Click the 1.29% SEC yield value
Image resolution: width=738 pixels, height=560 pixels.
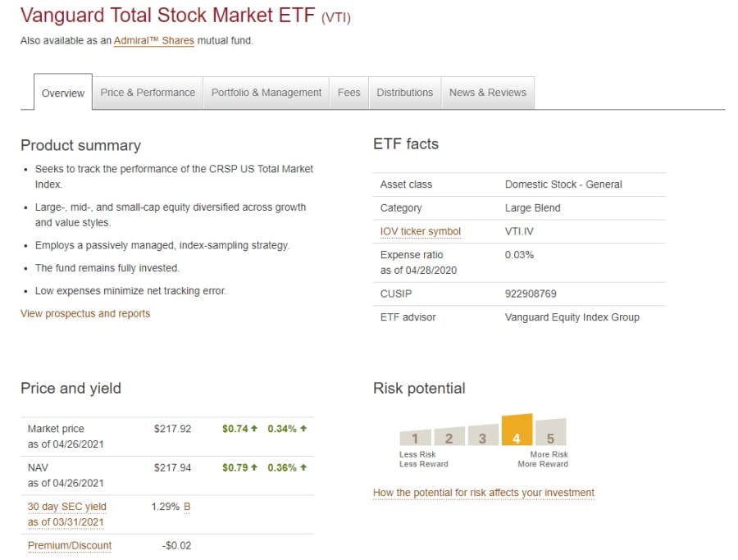coord(165,507)
